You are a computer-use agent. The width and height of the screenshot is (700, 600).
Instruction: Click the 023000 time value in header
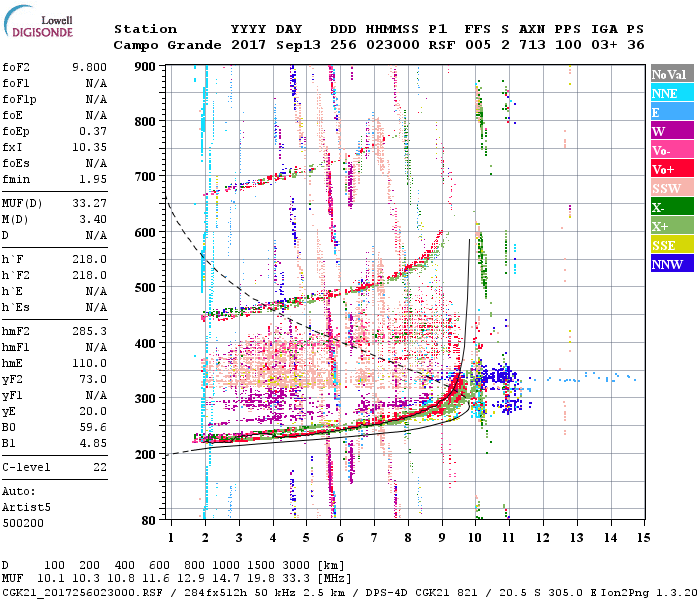(x=393, y=45)
